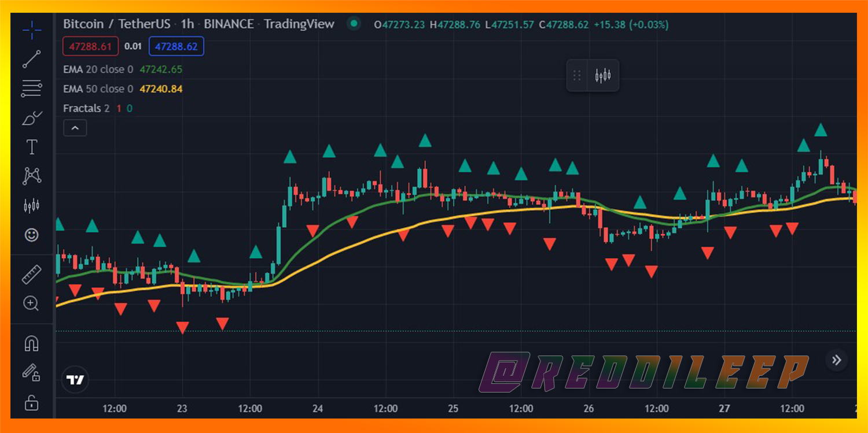Viewport: 868px width, 433px height.
Task: Select the crosshair cursor tool
Action: tap(32, 29)
